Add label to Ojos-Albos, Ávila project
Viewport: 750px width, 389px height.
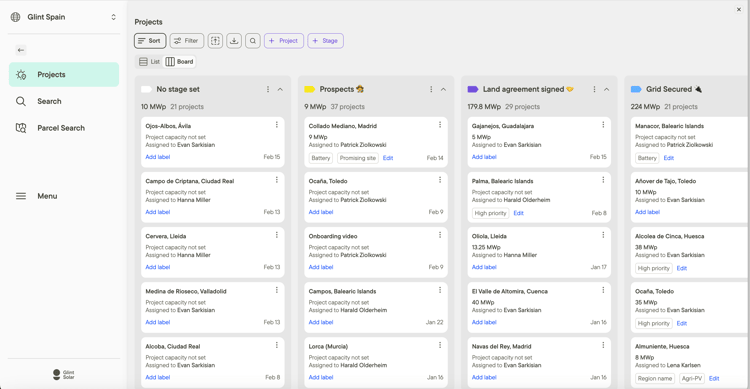pyautogui.click(x=157, y=157)
